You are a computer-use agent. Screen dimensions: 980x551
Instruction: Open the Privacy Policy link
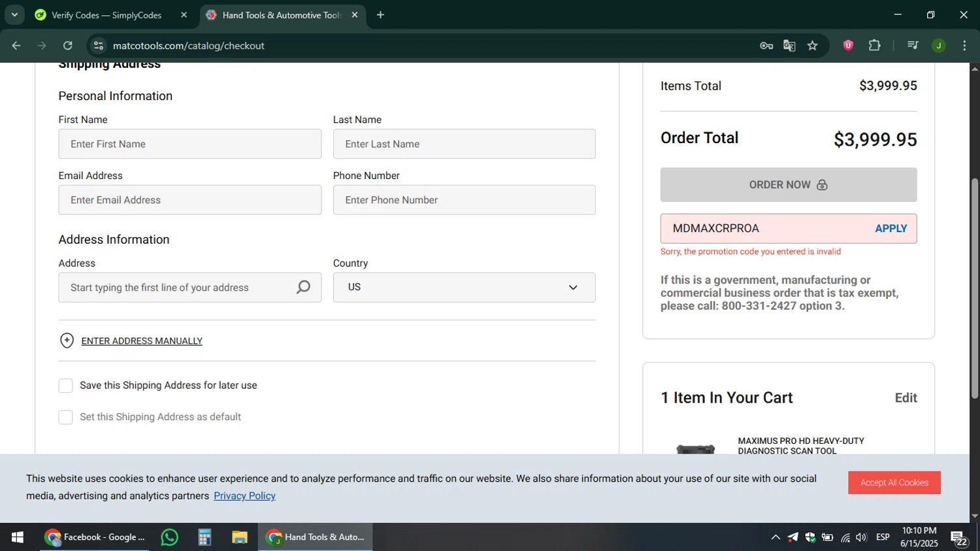pos(244,496)
